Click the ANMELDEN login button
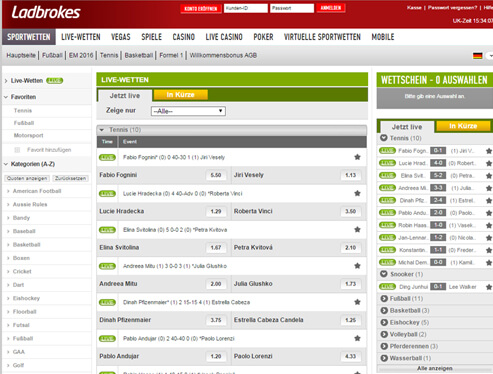 pos(331,8)
